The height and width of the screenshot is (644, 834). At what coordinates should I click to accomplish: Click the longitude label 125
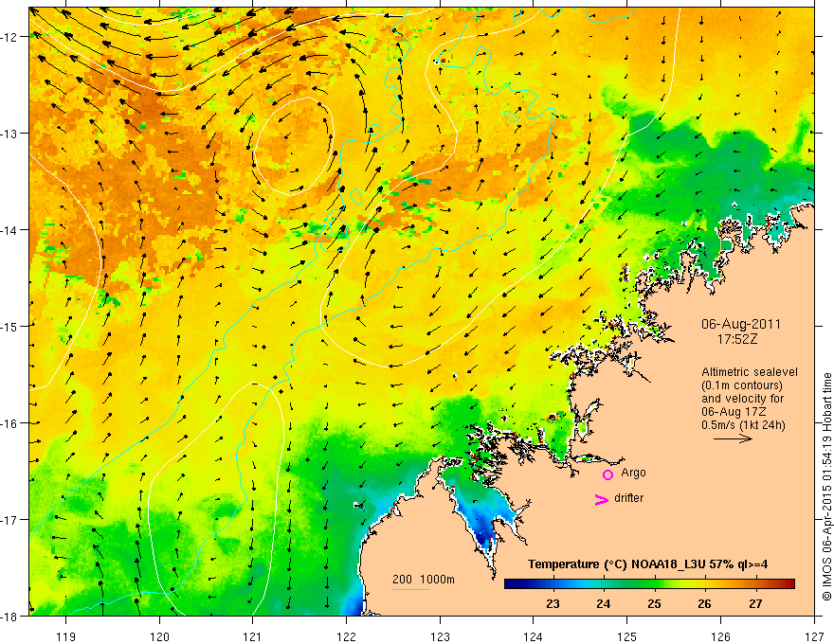pyautogui.click(x=627, y=636)
